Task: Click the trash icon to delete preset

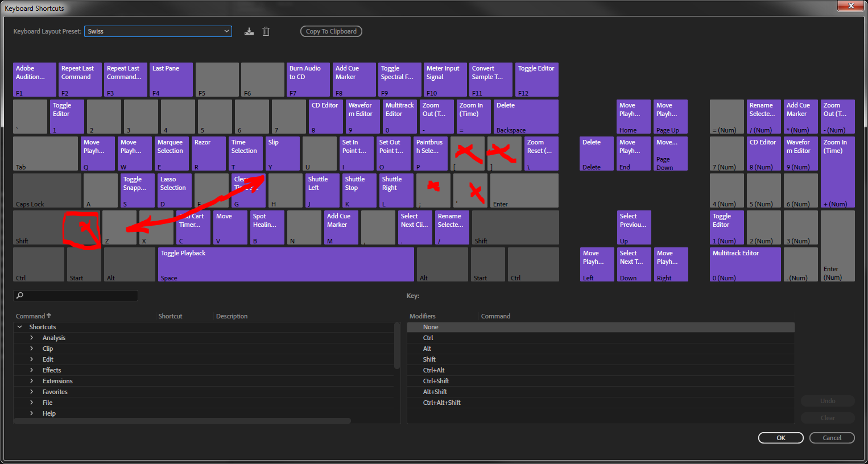Action: click(x=266, y=31)
